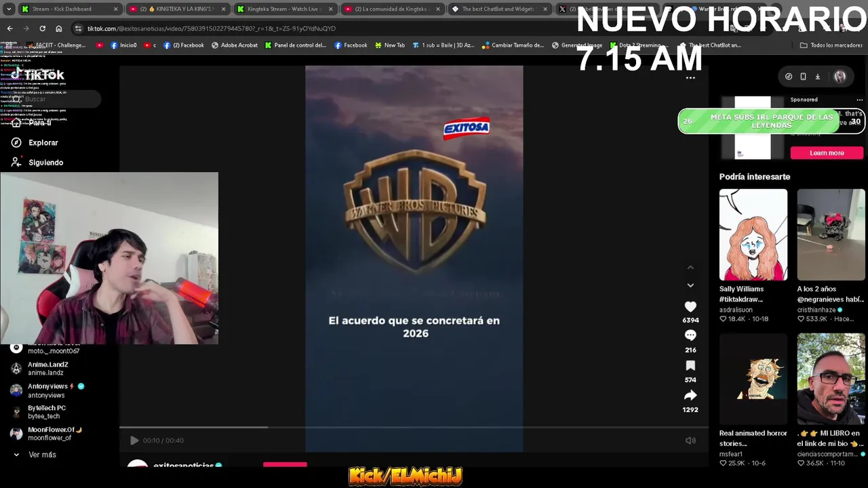Click Learn more sponsored button

[x=827, y=153]
